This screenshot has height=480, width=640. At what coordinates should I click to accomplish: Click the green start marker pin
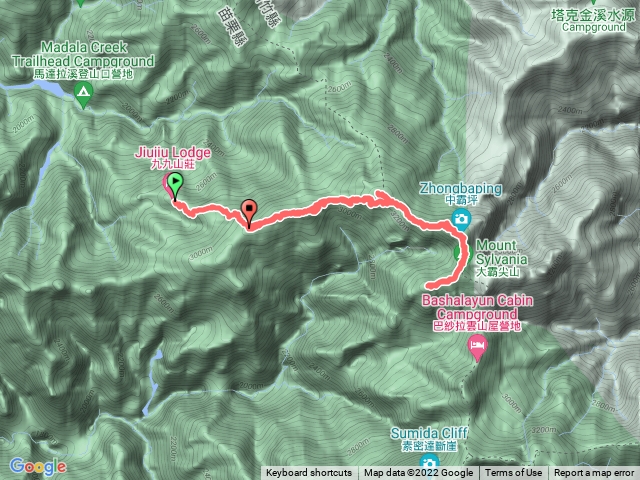click(175, 186)
